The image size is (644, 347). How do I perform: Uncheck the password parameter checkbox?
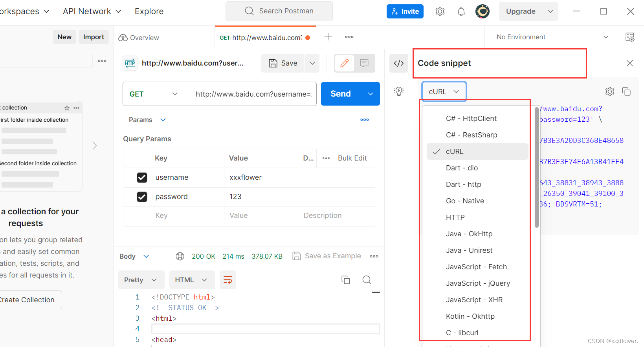(142, 197)
